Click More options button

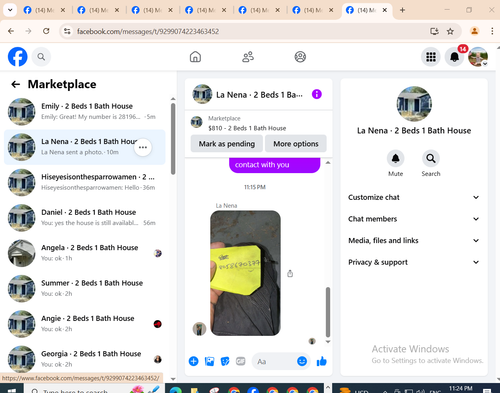pos(296,144)
